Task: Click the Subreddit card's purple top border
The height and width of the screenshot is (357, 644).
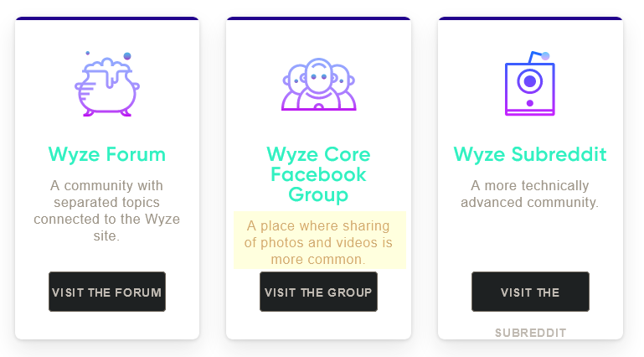Action: point(529,18)
